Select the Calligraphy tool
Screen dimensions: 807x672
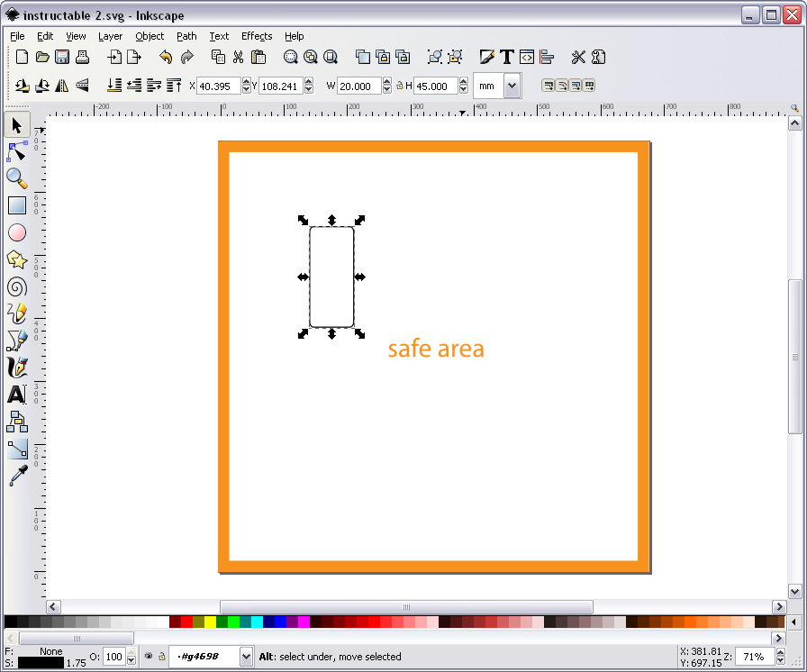[17, 368]
